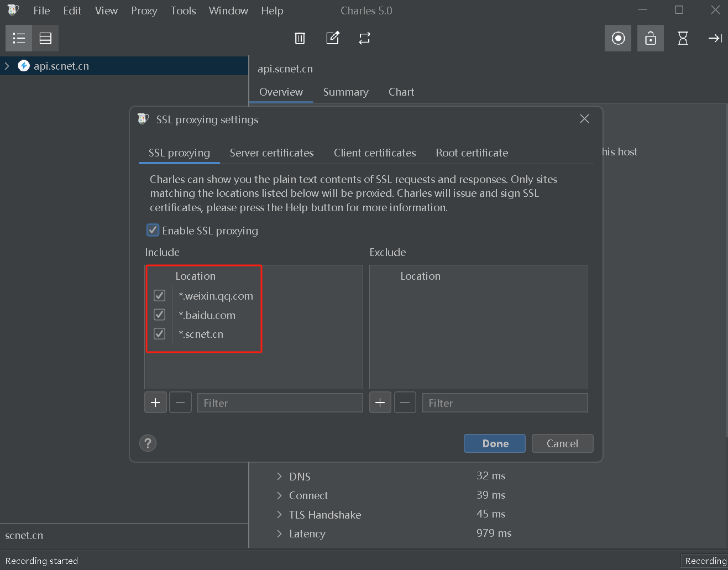The height and width of the screenshot is (570, 728).
Task: Select the api.scnet.cn host row
Action: [124, 66]
